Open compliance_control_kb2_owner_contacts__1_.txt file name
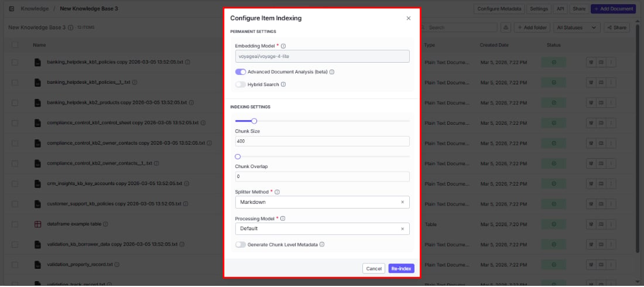 pos(100,163)
